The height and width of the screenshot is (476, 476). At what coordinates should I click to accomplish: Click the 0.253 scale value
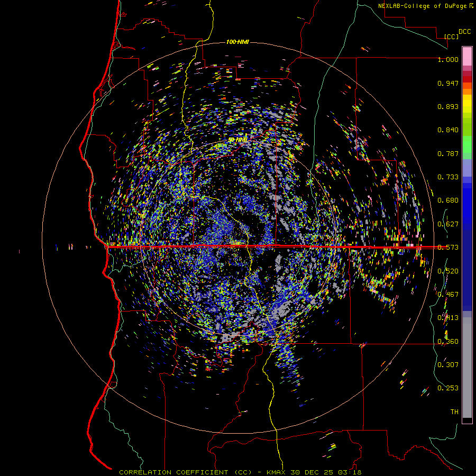tap(448, 388)
